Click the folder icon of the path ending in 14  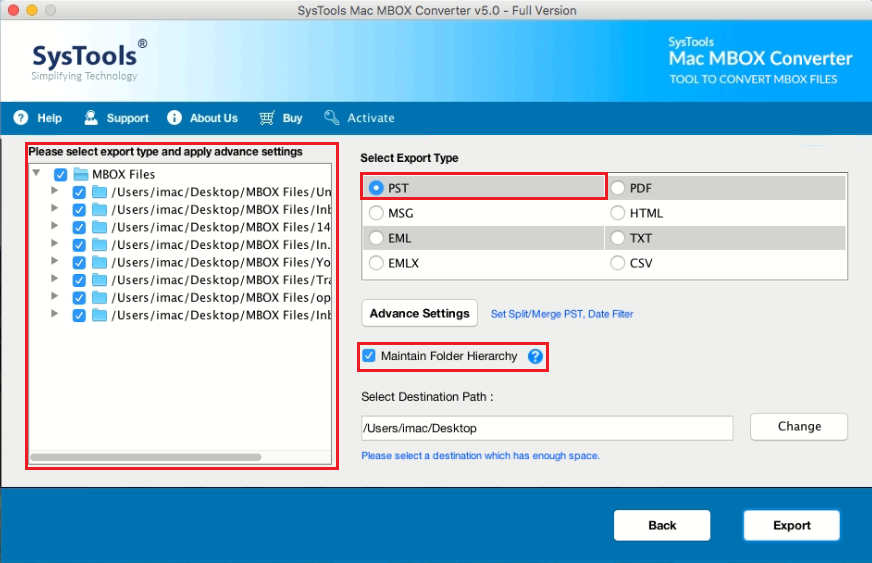pos(100,228)
